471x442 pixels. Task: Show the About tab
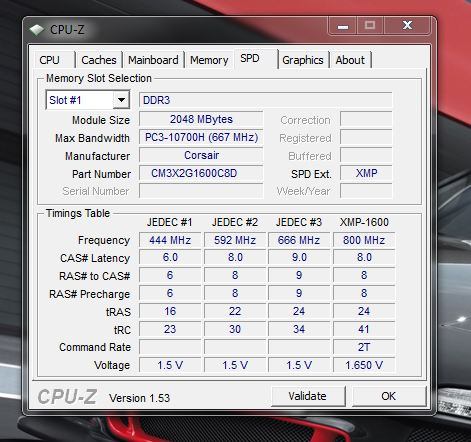[350, 60]
